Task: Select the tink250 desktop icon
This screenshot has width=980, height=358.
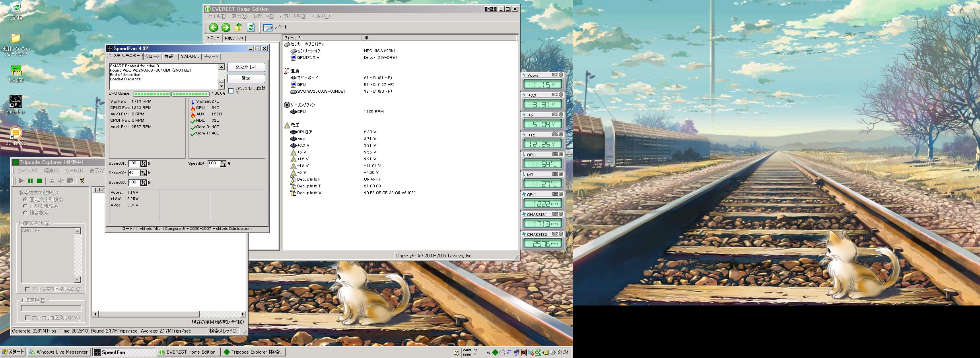Action: 16,73
